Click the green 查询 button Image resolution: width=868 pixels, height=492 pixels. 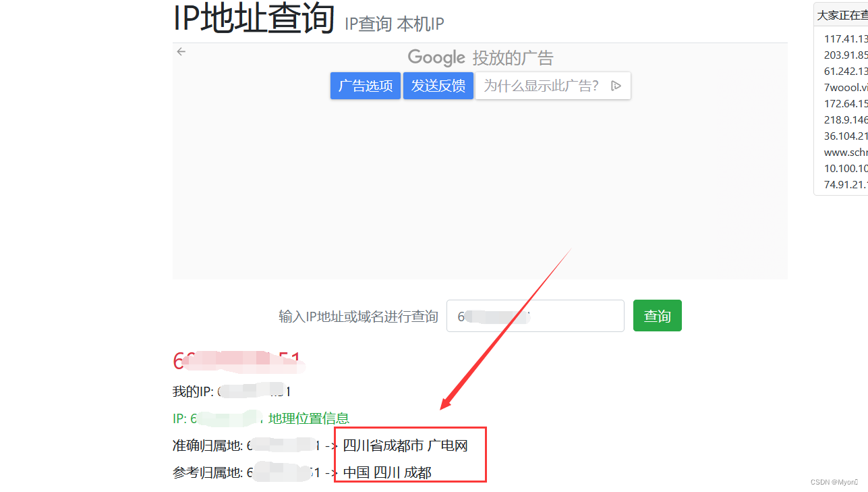pyautogui.click(x=657, y=316)
